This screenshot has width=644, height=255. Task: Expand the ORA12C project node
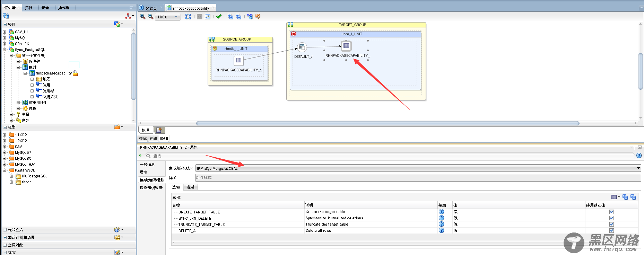click(4, 44)
